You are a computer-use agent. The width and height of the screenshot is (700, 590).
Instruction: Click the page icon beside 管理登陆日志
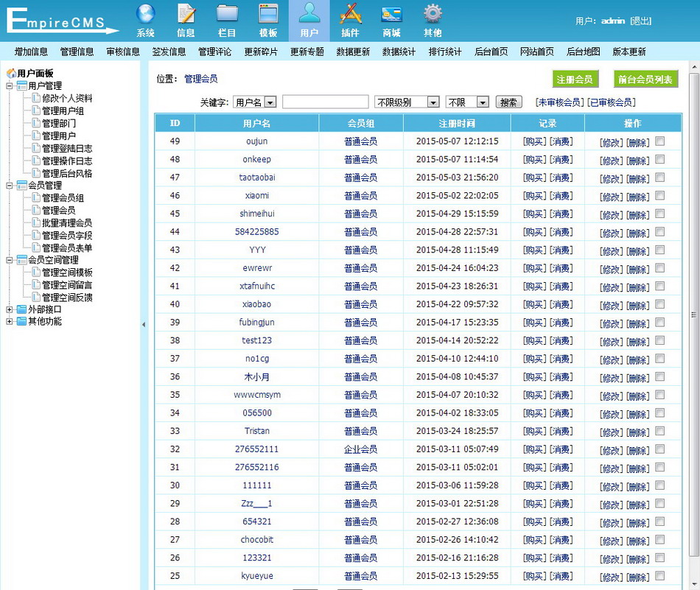[x=37, y=148]
